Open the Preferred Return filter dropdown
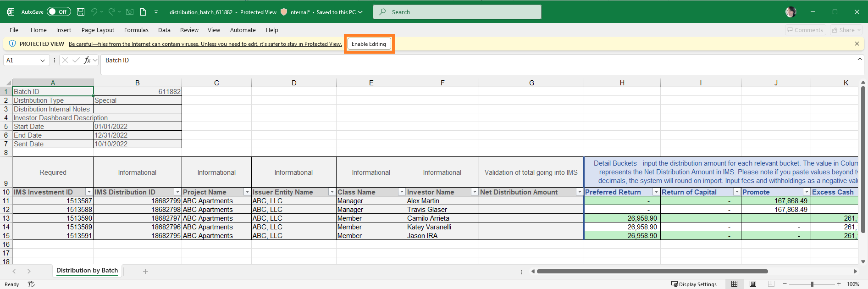The height and width of the screenshot is (289, 868). click(656, 192)
